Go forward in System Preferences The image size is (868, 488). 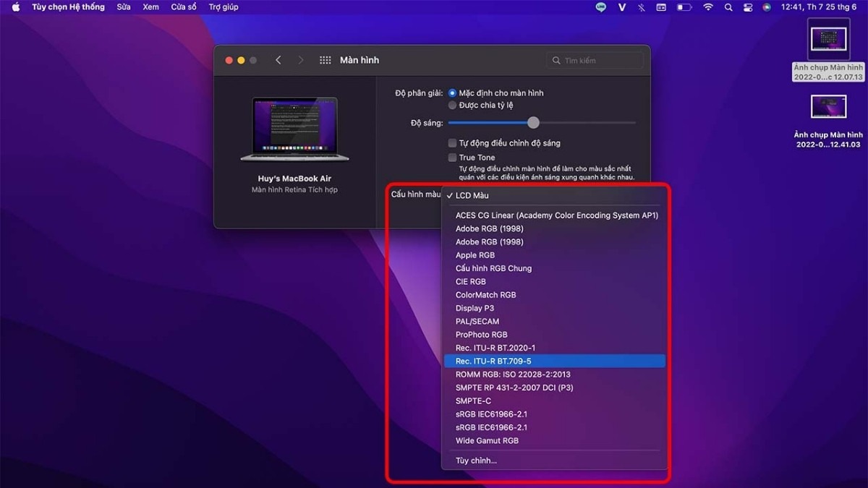click(301, 60)
